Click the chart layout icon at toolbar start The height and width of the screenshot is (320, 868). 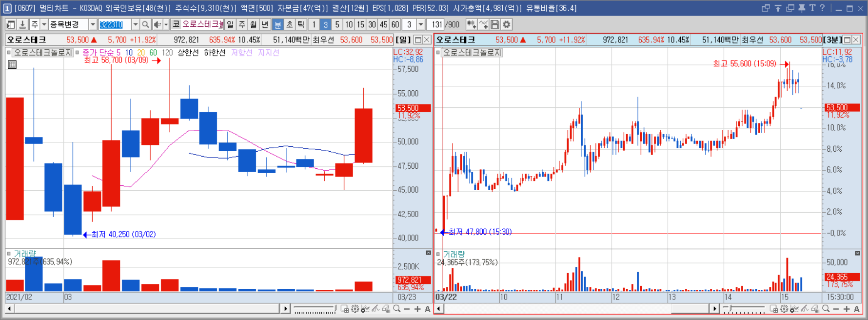[x=11, y=24]
